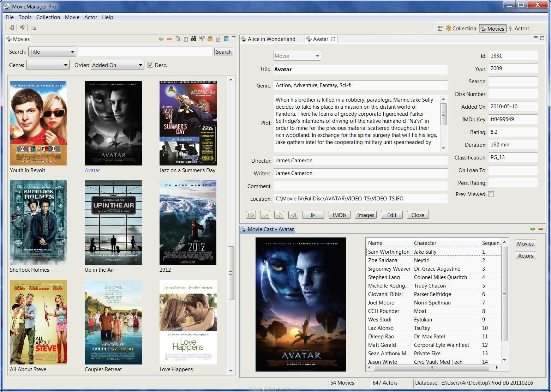551x392 pixels.
Task: Click the Images button
Action: click(x=365, y=215)
